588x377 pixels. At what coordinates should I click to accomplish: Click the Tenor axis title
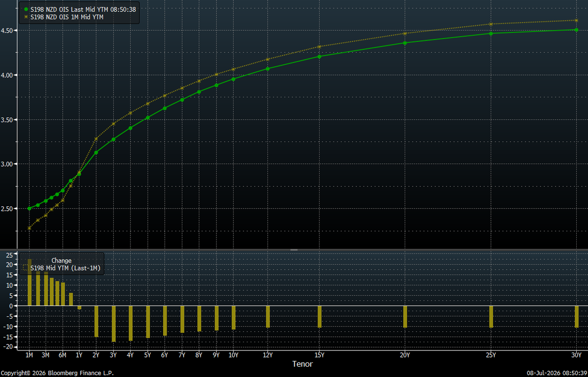point(302,364)
